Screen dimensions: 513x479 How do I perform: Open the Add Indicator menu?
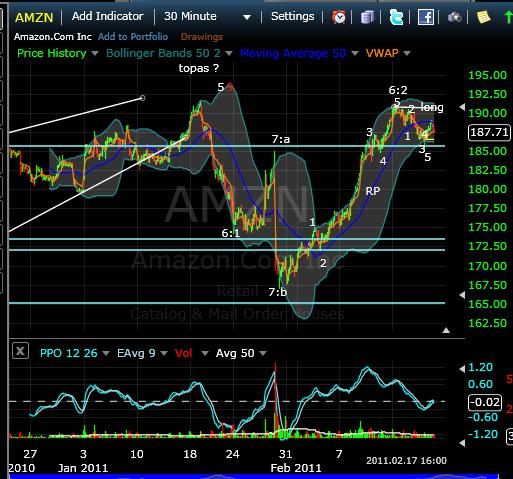click(x=108, y=16)
